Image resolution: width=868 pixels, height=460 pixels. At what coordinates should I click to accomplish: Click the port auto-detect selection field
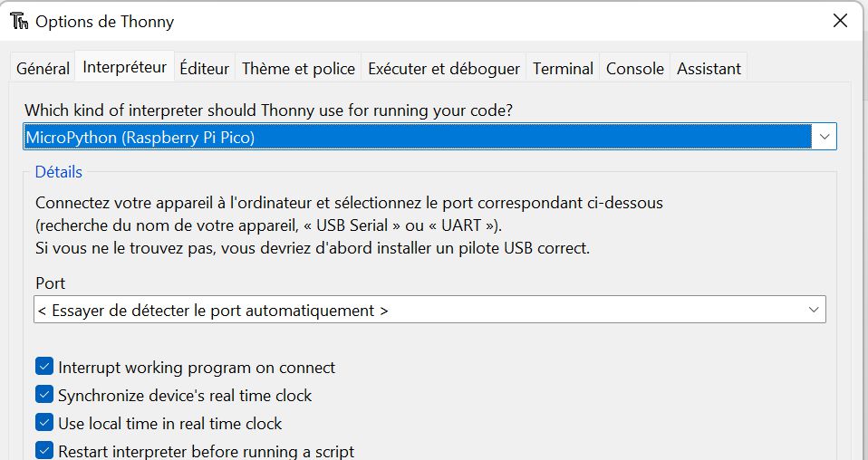tap(429, 310)
